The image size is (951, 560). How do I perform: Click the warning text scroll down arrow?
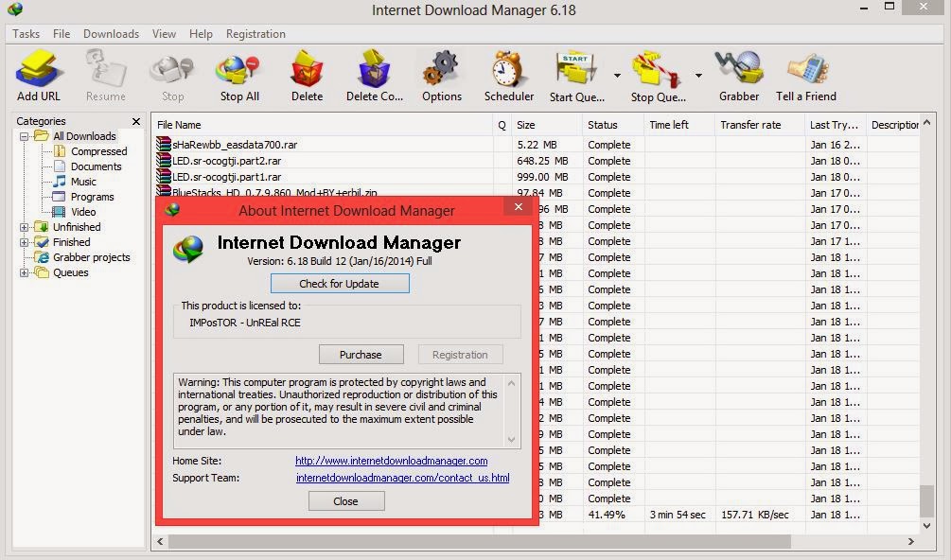pos(511,440)
